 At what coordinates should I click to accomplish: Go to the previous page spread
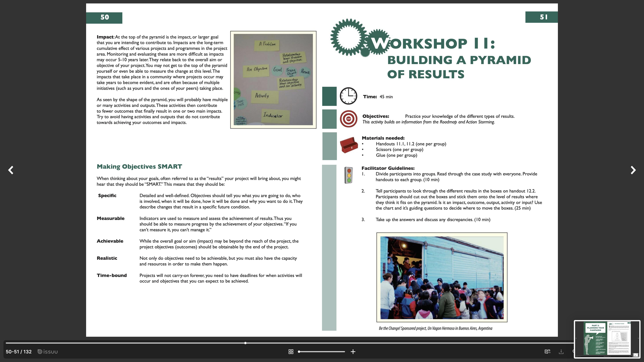point(10,170)
